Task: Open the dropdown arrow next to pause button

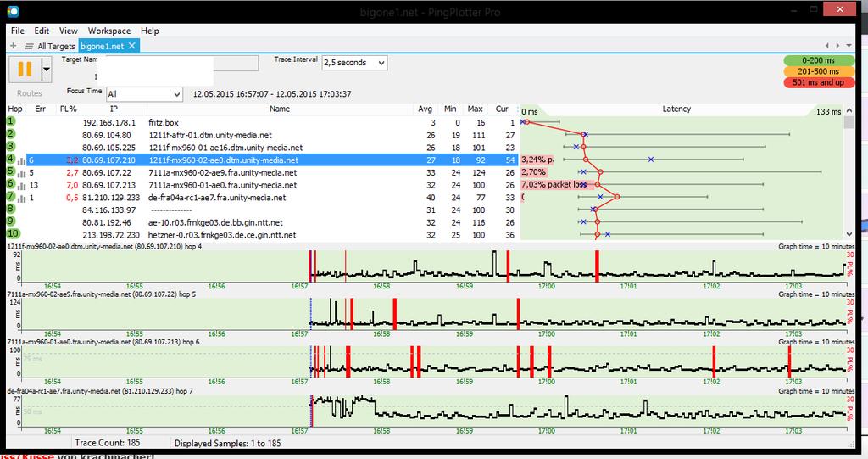Action: pos(46,70)
